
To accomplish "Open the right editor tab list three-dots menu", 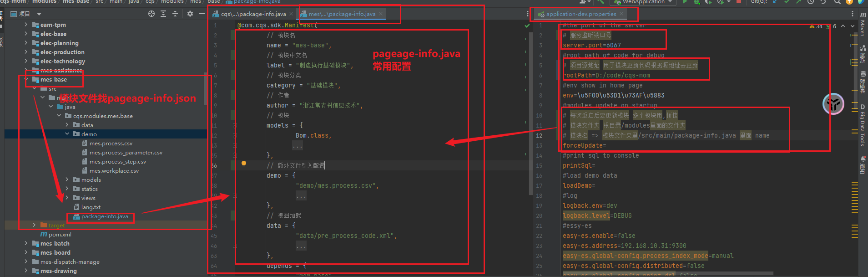I will pos(852,14).
